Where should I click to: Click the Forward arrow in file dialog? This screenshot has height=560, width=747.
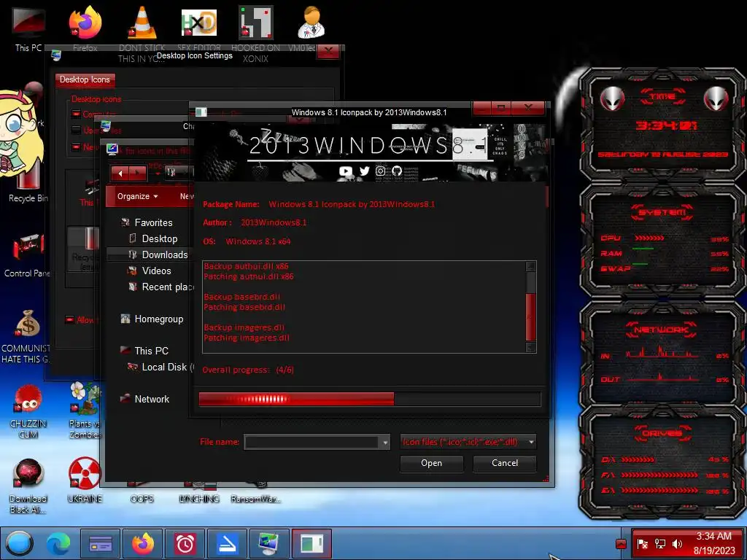(x=137, y=174)
